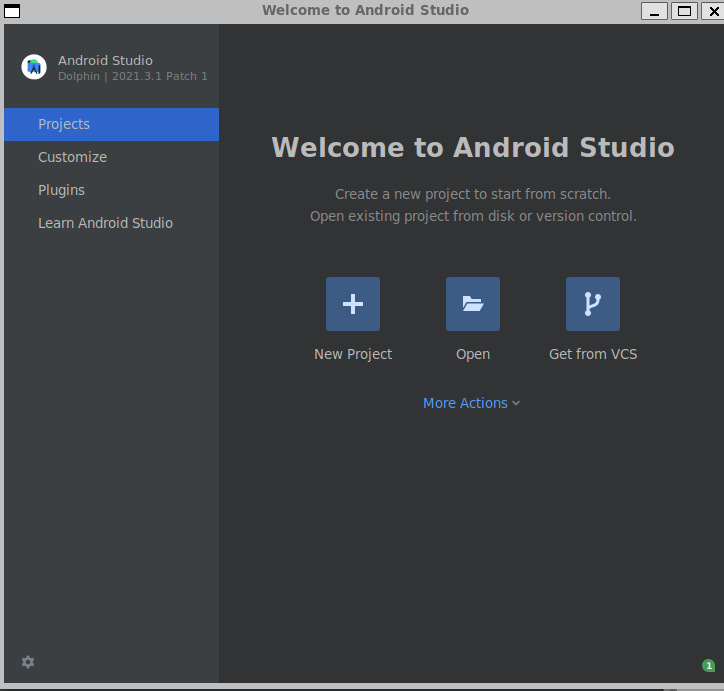This screenshot has width=724, height=691.
Task: Click 'Create a new project to start from scratch.'
Action: point(473,194)
